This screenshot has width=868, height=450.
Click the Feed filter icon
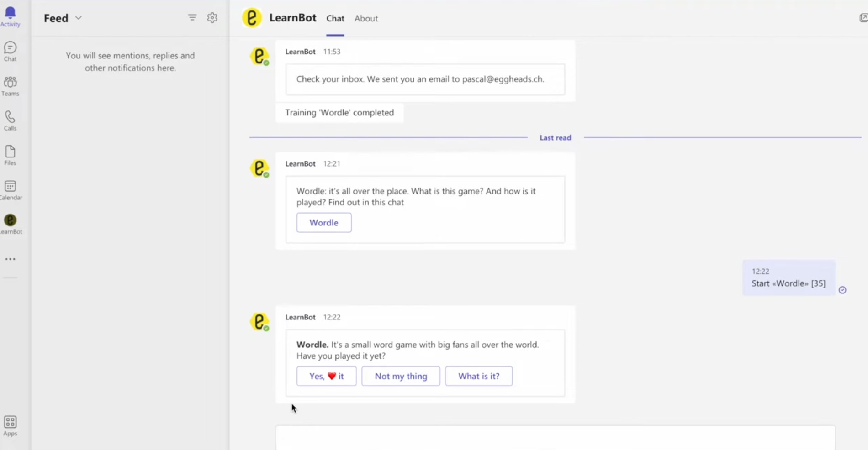(x=192, y=17)
